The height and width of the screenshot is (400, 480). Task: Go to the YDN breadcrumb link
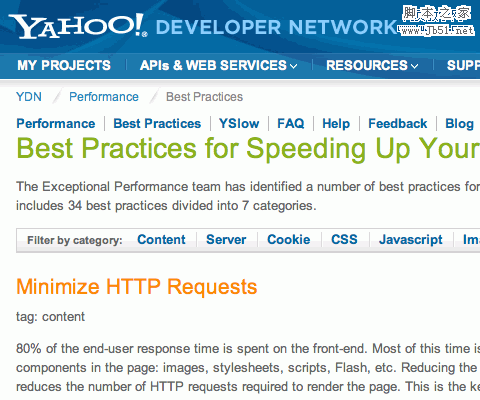pos(29,97)
